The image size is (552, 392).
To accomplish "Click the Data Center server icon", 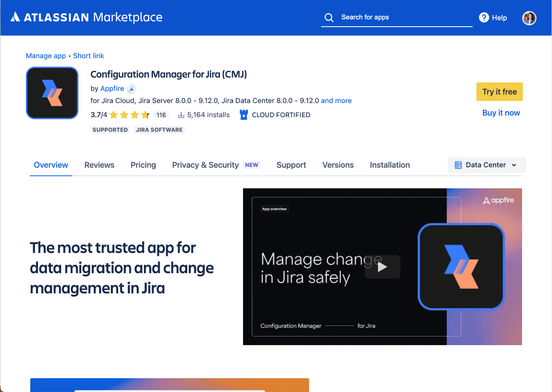I will tap(458, 165).
